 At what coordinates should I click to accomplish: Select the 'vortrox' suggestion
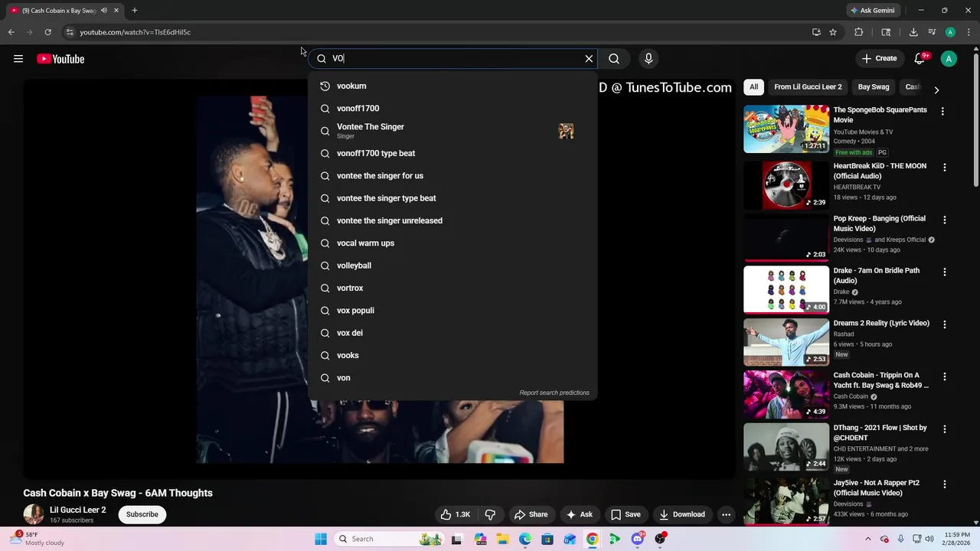[x=452, y=289]
